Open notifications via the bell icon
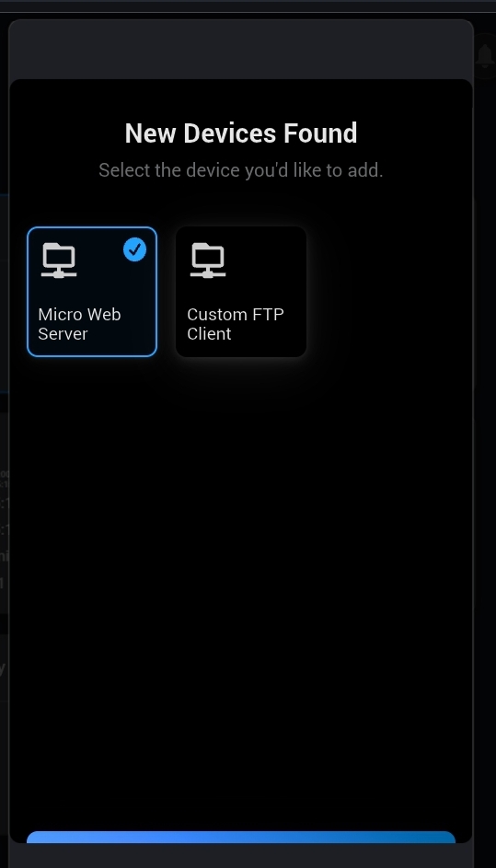The height and width of the screenshot is (868, 496). (486, 55)
